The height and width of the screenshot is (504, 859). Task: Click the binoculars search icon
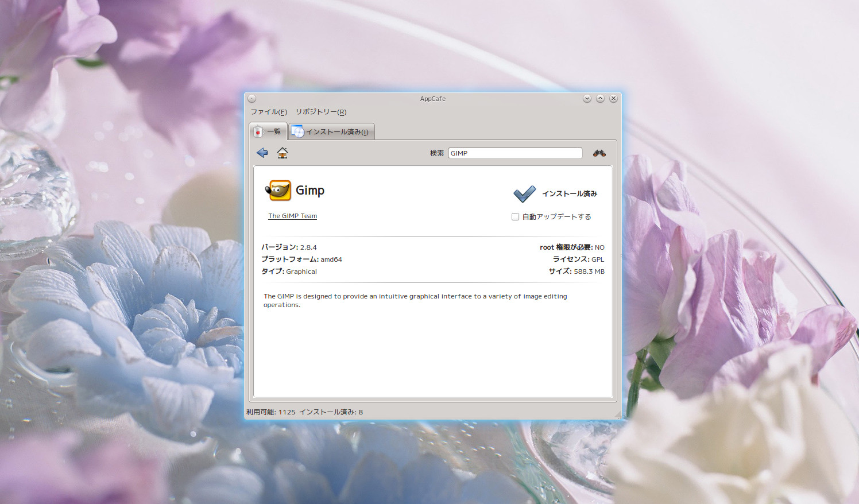click(599, 153)
